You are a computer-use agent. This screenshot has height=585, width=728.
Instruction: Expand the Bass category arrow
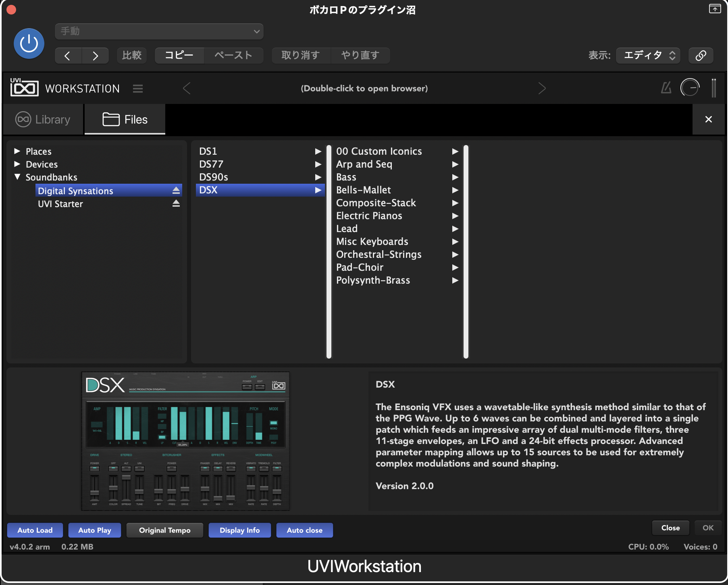[455, 177]
